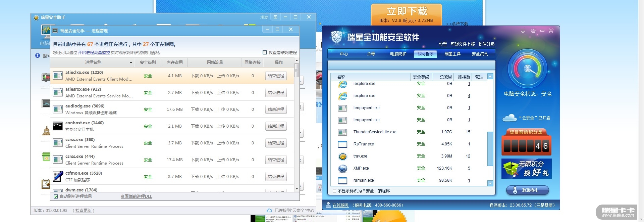Open the 电脑防护 tab

(x=398, y=54)
